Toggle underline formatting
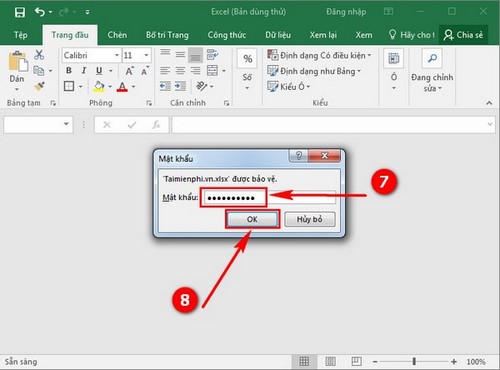 pos(99,71)
